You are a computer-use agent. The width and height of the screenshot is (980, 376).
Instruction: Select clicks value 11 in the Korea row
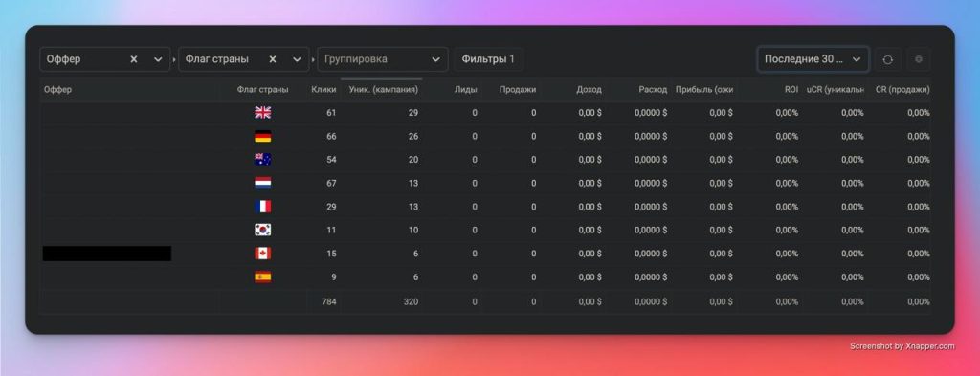(x=331, y=230)
